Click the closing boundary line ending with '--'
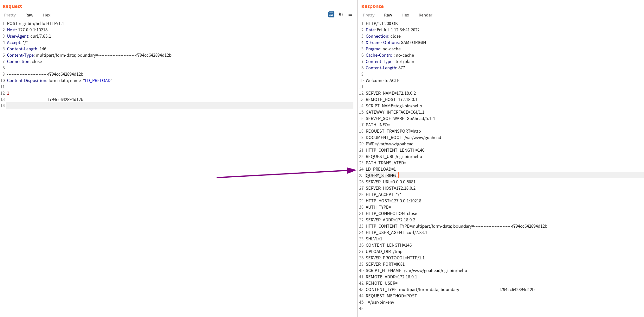The image size is (644, 317). tap(47, 99)
